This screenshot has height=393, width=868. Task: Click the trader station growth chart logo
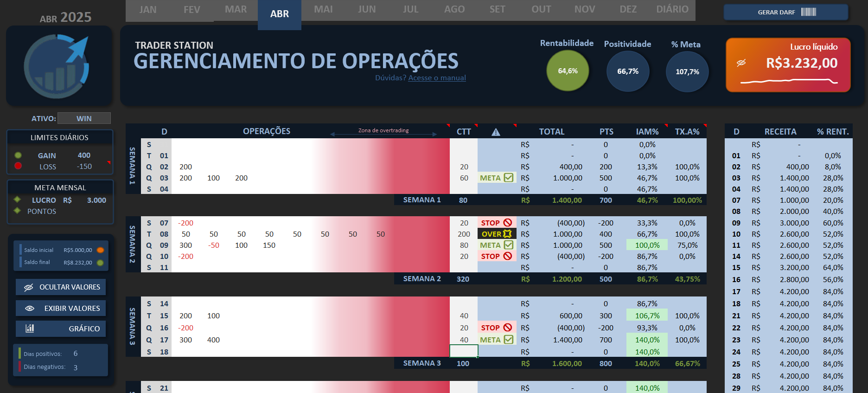click(57, 66)
